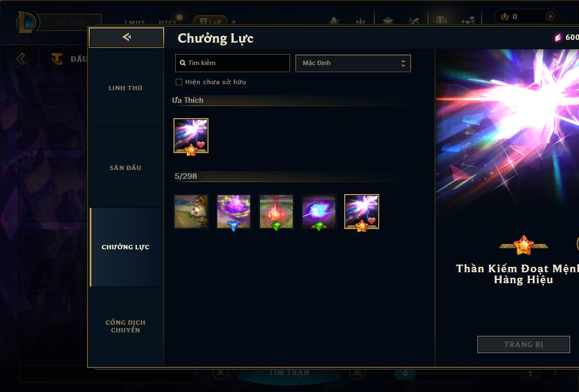Click the search magnifier icon

click(x=182, y=63)
